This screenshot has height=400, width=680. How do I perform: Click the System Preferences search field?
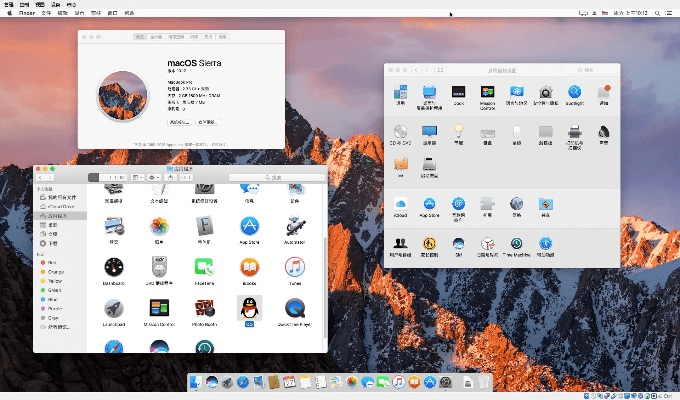click(x=587, y=70)
